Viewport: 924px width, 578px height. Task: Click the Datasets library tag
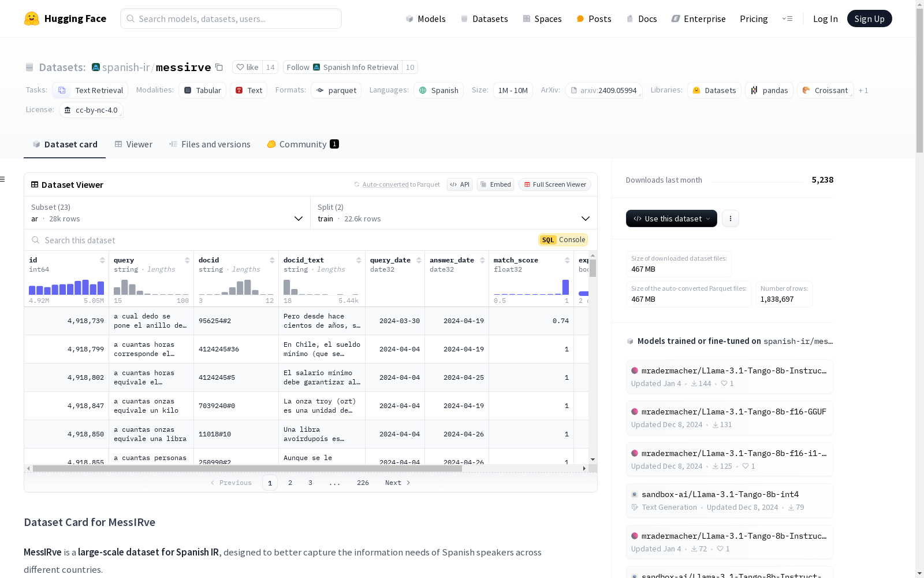pos(714,90)
